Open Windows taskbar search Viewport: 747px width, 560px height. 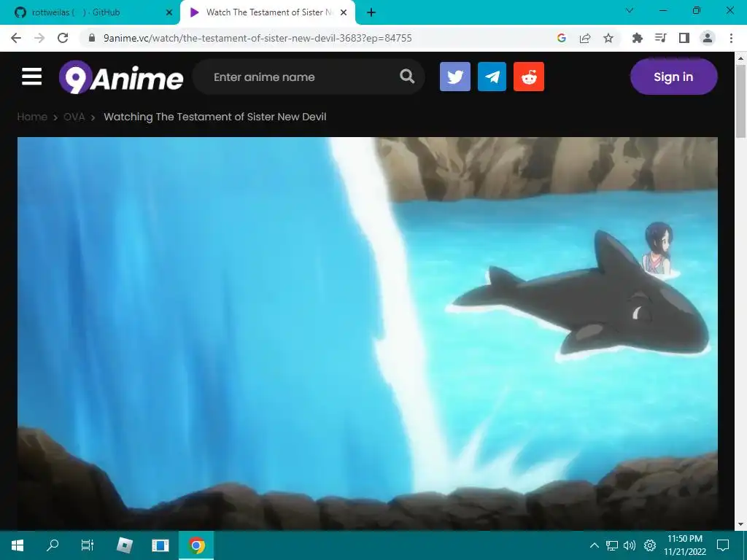[53, 545]
